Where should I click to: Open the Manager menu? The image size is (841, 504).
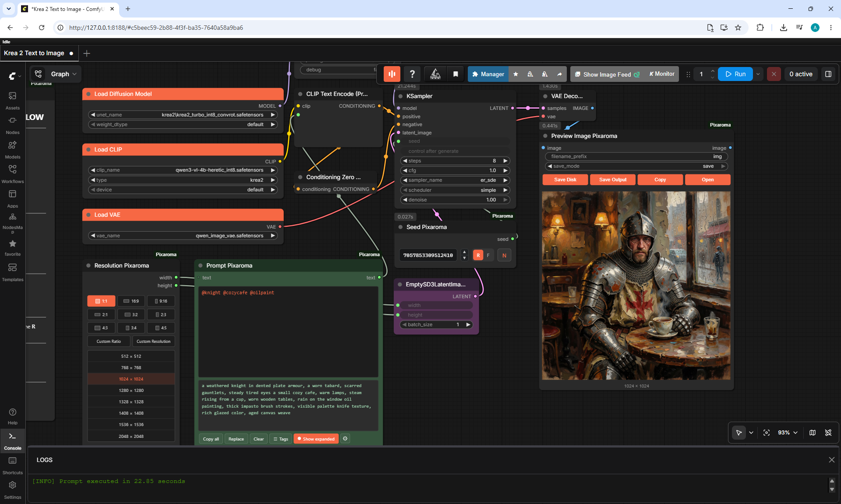[x=488, y=74]
